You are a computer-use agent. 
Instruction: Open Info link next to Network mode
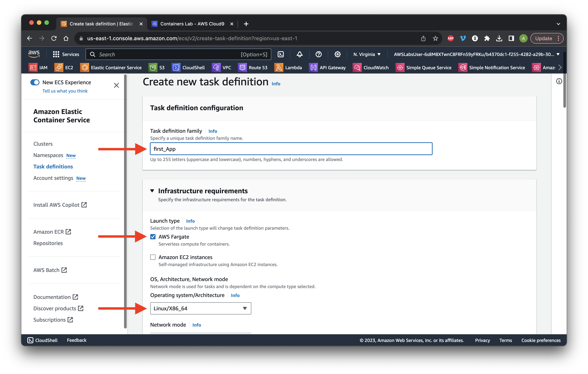point(197,325)
